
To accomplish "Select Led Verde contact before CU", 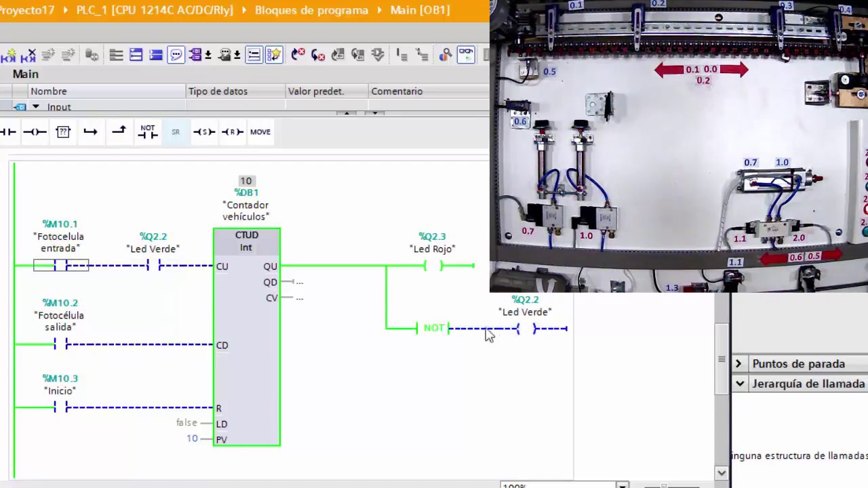I will pos(153,266).
